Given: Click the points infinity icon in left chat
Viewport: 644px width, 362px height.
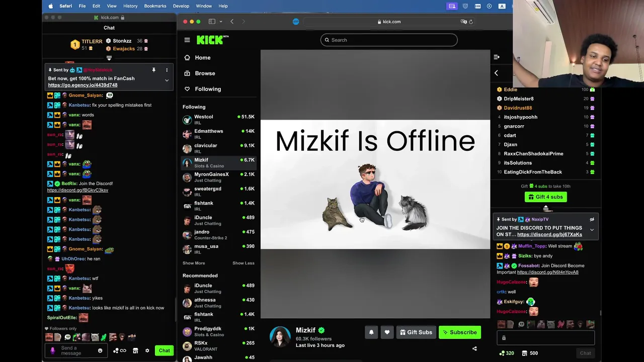Looking at the screenshot, I should (120, 350).
